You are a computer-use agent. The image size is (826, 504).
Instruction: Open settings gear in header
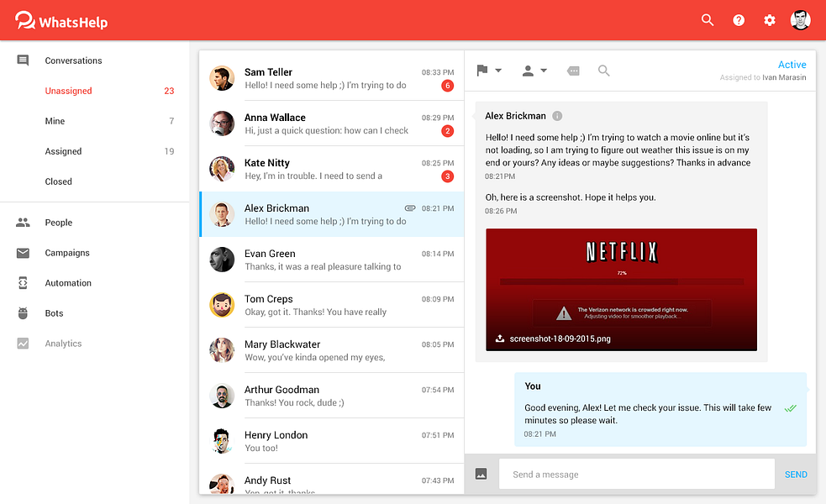click(x=770, y=20)
